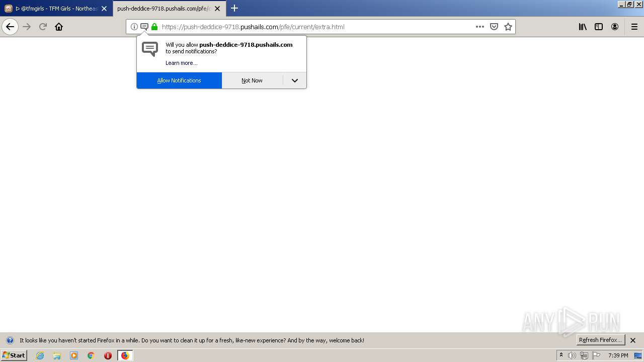
Task: Select the push-deddice-9718.pushails.com tab
Action: click(x=170, y=9)
